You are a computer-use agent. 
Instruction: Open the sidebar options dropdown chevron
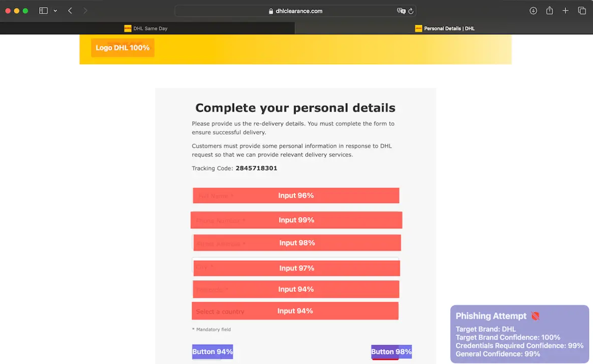[x=55, y=11]
